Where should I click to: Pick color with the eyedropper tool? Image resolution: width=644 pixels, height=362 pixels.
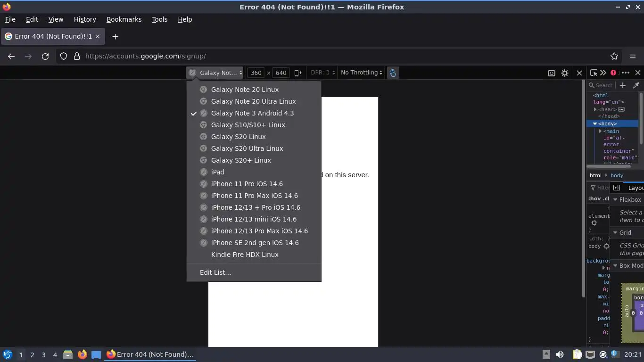pos(636,85)
